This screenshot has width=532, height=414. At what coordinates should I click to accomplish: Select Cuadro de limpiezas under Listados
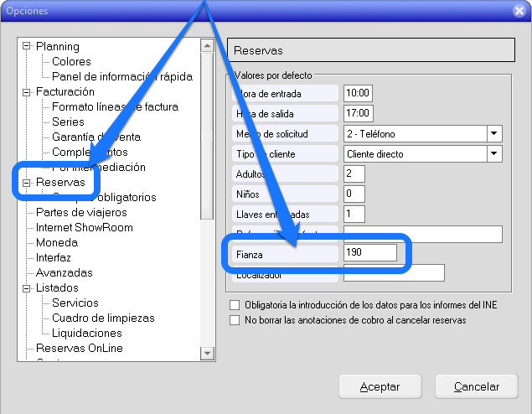103,318
